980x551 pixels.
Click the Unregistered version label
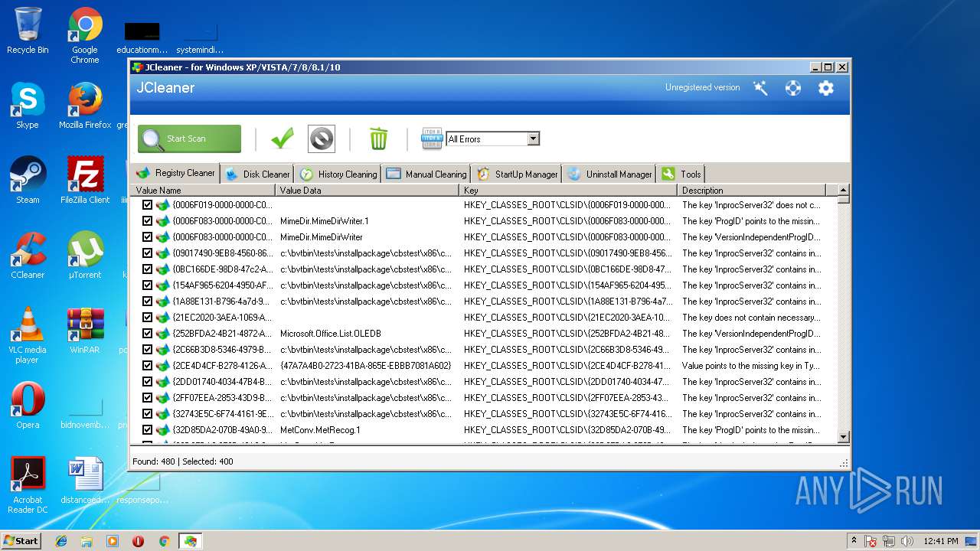[x=702, y=87]
